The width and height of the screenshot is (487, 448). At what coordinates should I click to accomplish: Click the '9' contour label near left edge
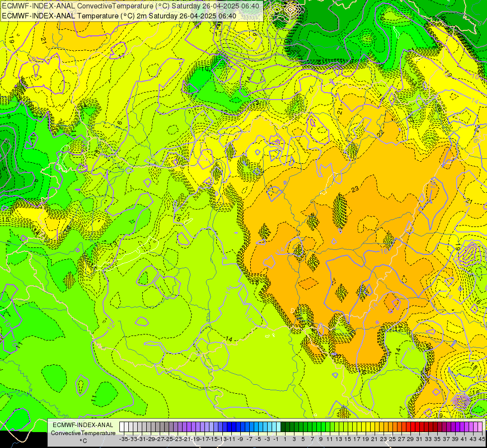click(x=8, y=116)
